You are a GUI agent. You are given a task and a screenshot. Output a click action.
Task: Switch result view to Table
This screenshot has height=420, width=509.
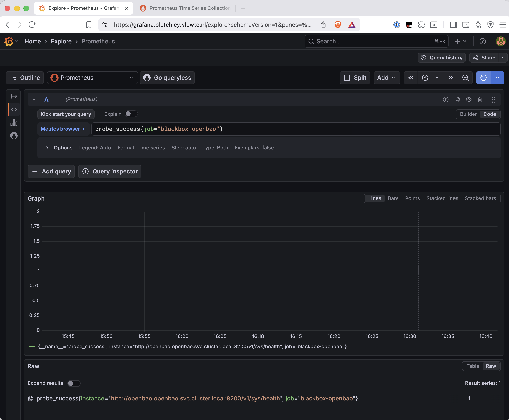pyautogui.click(x=472, y=366)
